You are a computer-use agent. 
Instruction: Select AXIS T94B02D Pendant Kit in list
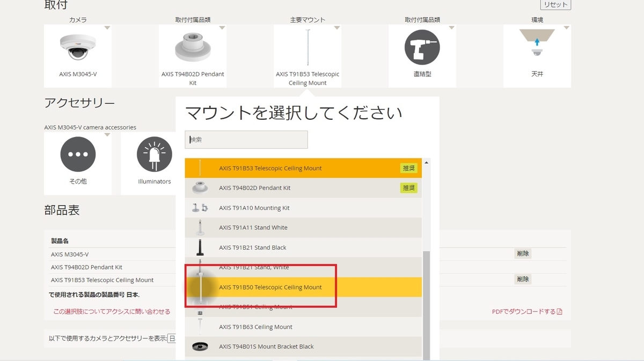tap(303, 188)
